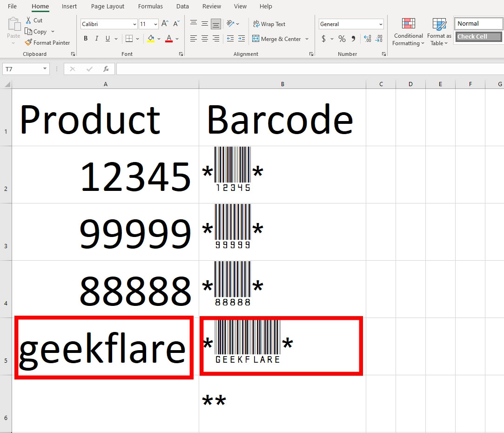Switch to the Insert ribbon tab
This screenshot has height=433, width=504.
click(x=69, y=6)
